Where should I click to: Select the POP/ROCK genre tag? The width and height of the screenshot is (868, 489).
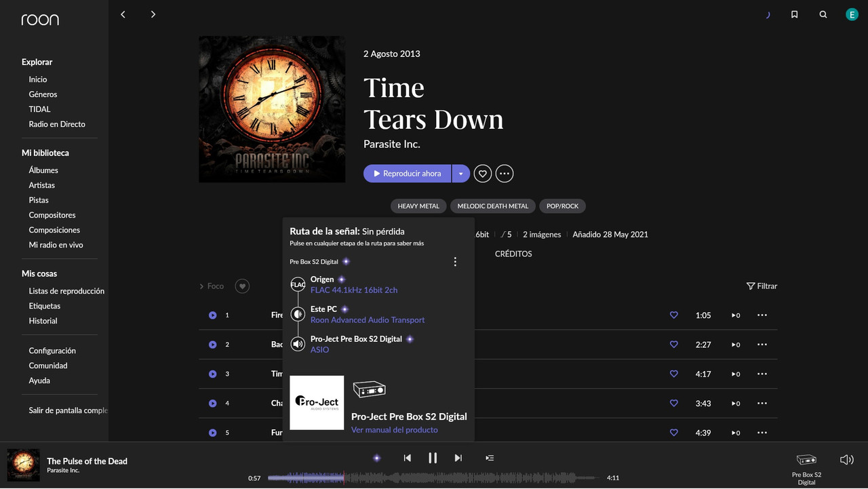(563, 206)
